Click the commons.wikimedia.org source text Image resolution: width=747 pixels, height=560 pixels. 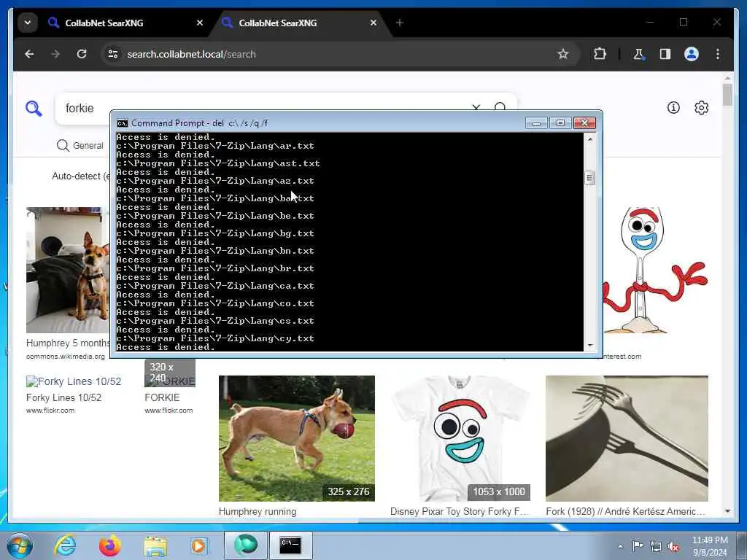[x=65, y=356]
